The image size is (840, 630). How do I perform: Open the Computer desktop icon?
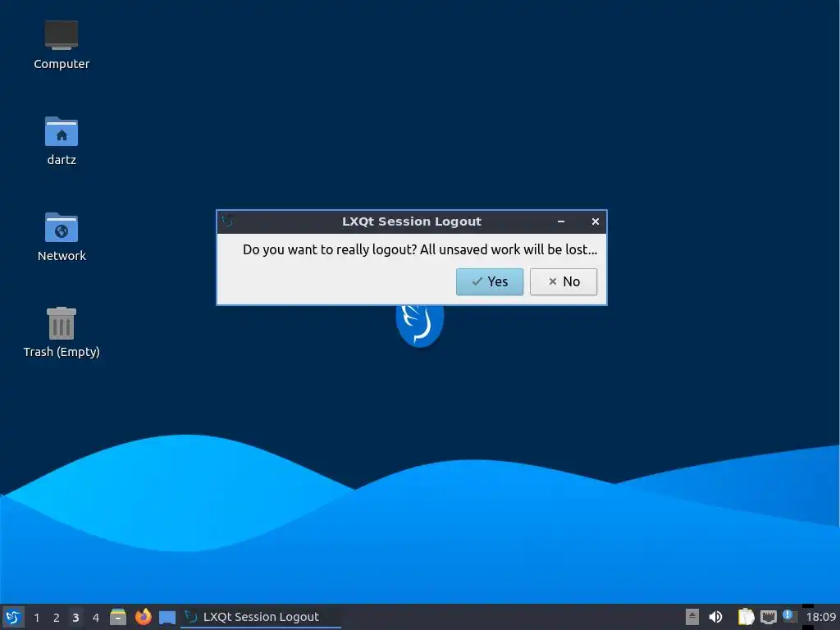61,45
